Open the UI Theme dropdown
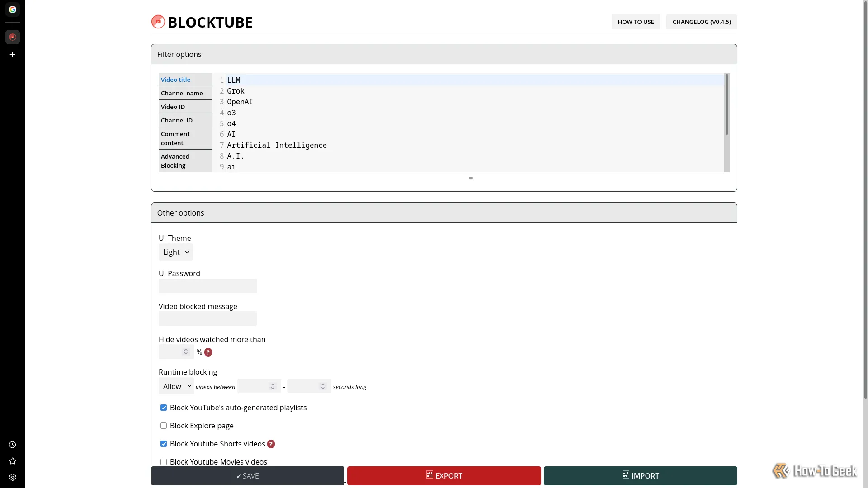Viewport: 868px width, 488px height. pyautogui.click(x=175, y=252)
